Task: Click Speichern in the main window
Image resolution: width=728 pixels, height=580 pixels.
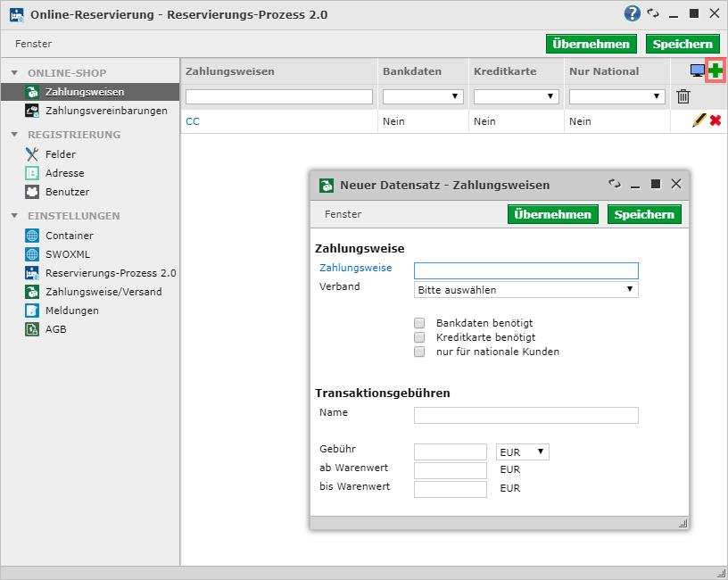Action: click(682, 44)
